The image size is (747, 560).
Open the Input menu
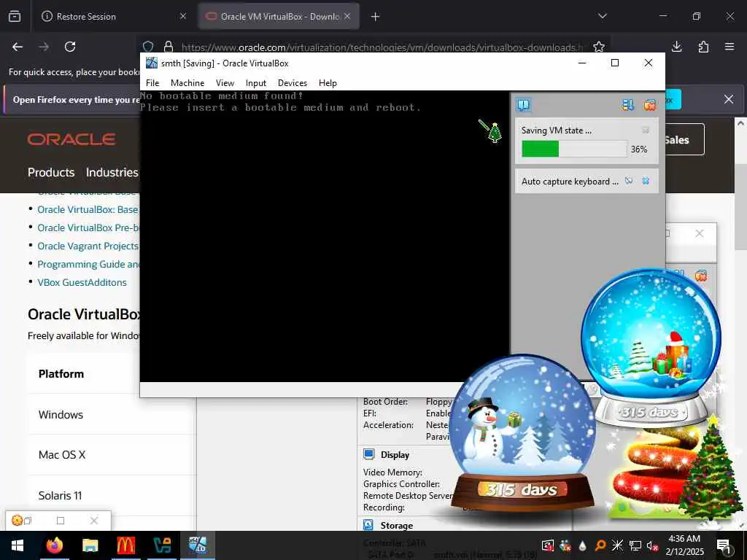coord(256,83)
